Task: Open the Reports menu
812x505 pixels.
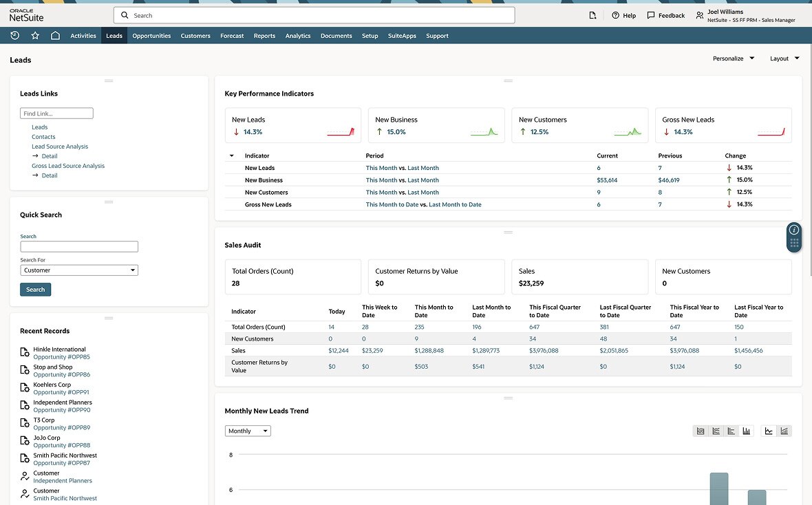Action: (264, 36)
